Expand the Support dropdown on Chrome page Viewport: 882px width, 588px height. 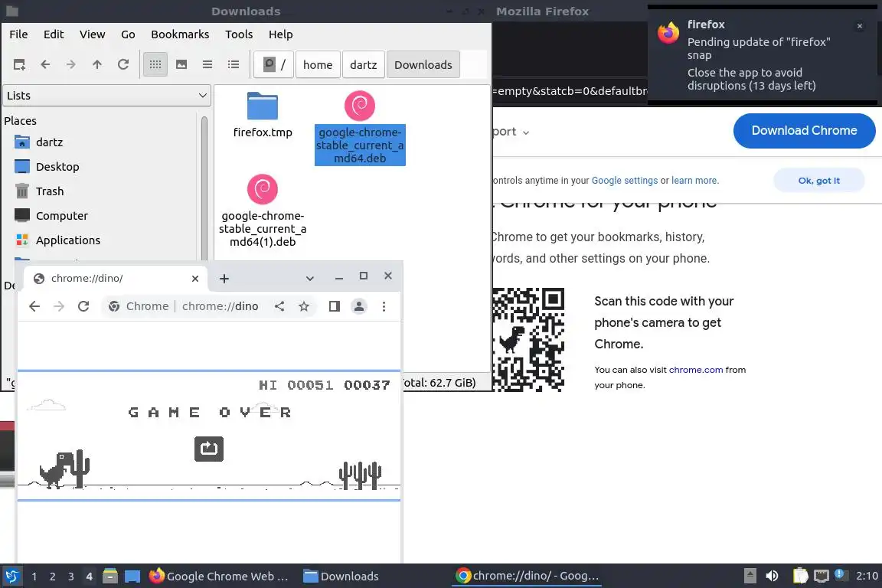pyautogui.click(x=511, y=132)
